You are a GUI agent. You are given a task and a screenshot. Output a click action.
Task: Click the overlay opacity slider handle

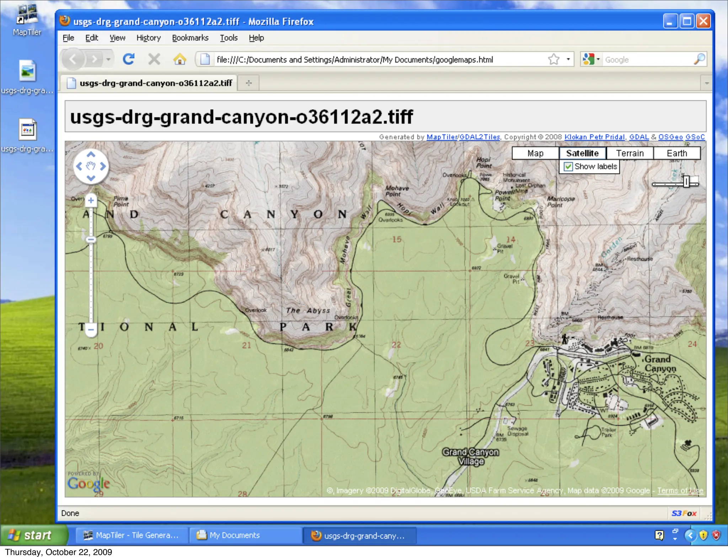pos(686,182)
